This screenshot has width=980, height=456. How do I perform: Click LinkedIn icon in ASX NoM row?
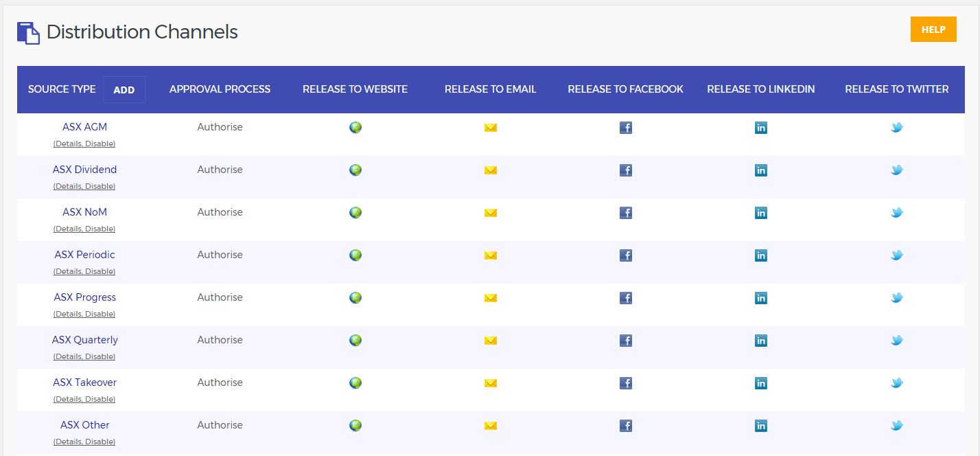pos(761,213)
